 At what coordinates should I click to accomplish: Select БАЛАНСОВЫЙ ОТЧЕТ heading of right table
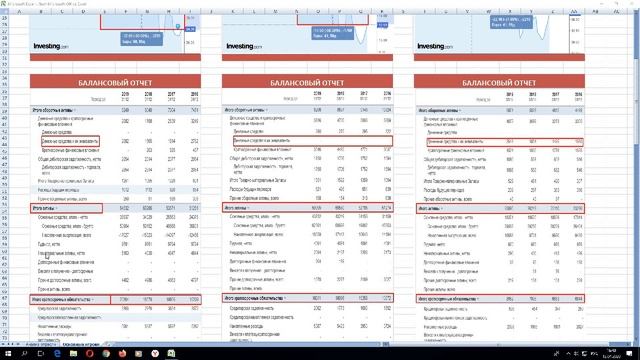499,83
